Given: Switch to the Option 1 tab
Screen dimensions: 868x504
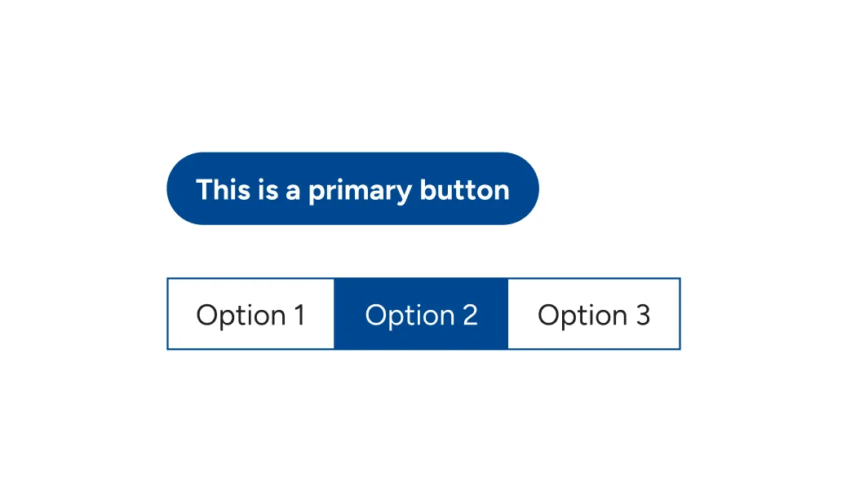Looking at the screenshot, I should [x=250, y=314].
